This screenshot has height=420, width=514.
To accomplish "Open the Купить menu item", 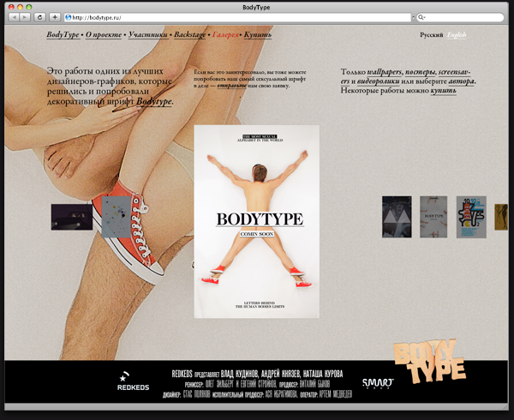I will 258,34.
